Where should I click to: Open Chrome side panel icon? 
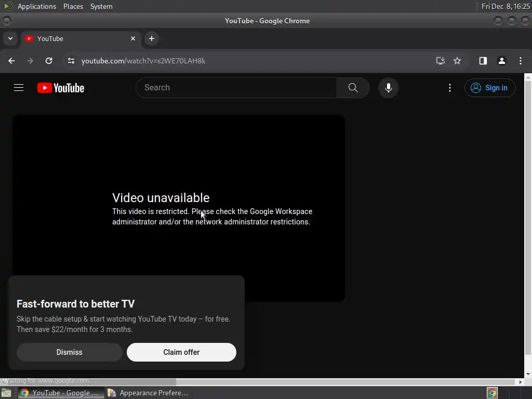pyautogui.click(x=483, y=61)
